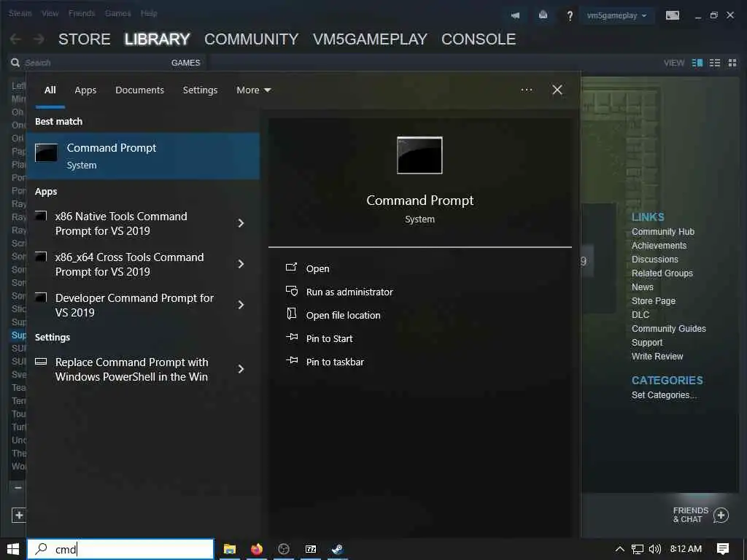Click Steam icon in taskbar
This screenshot has height=560, width=747.
point(337,549)
